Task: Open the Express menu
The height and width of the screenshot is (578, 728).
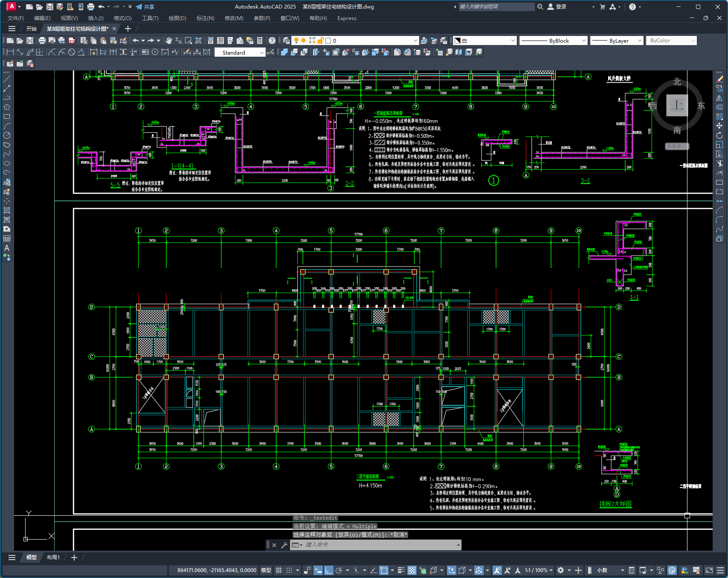Action: 347,18
